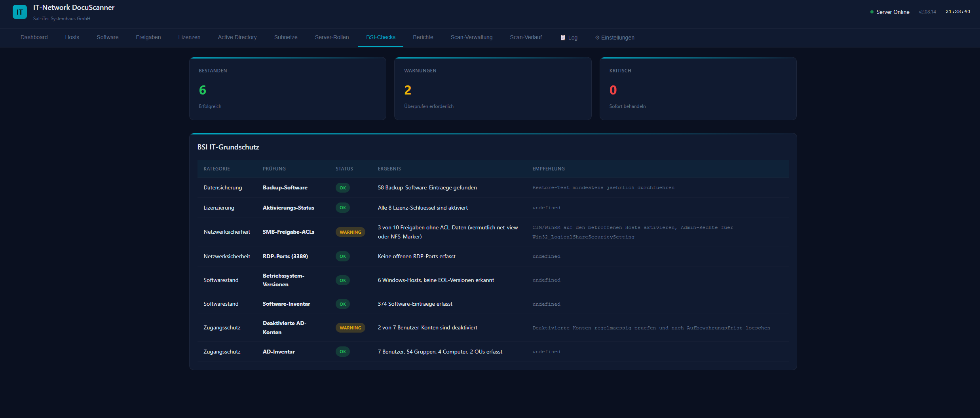The image size is (980, 418).
Task: Click the WARNING badge for SMB-Freigabe-ACLs
Action: 350,232
